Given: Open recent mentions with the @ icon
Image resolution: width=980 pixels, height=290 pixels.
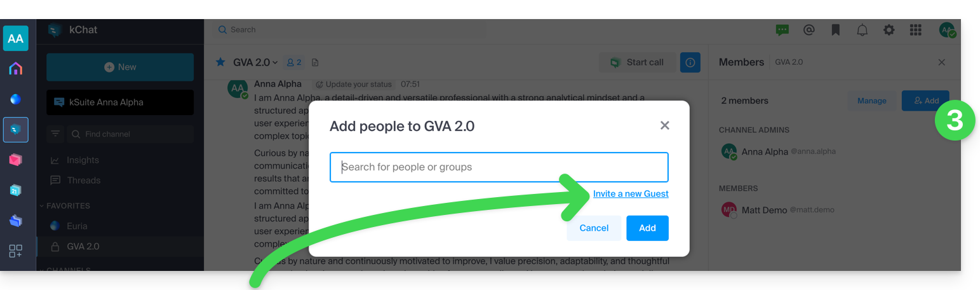Looking at the screenshot, I should click(x=809, y=30).
